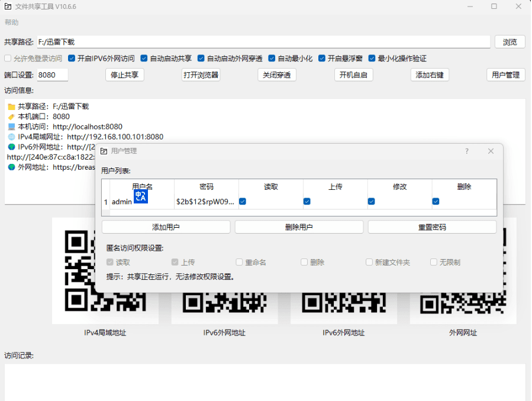The width and height of the screenshot is (532, 401).
Task: Toggle admin's 上传 permission checkbox
Action: (x=307, y=201)
